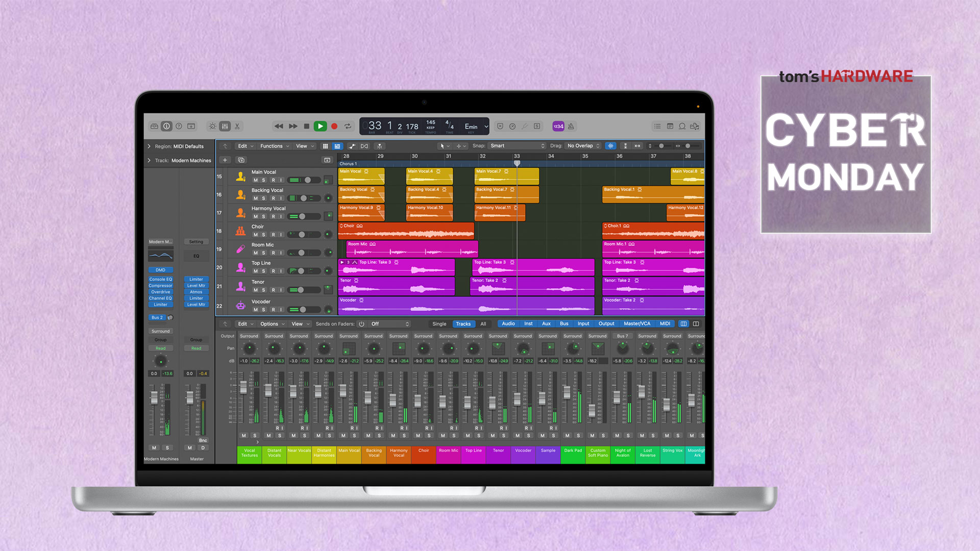Solo the Vocoder track

263,309
